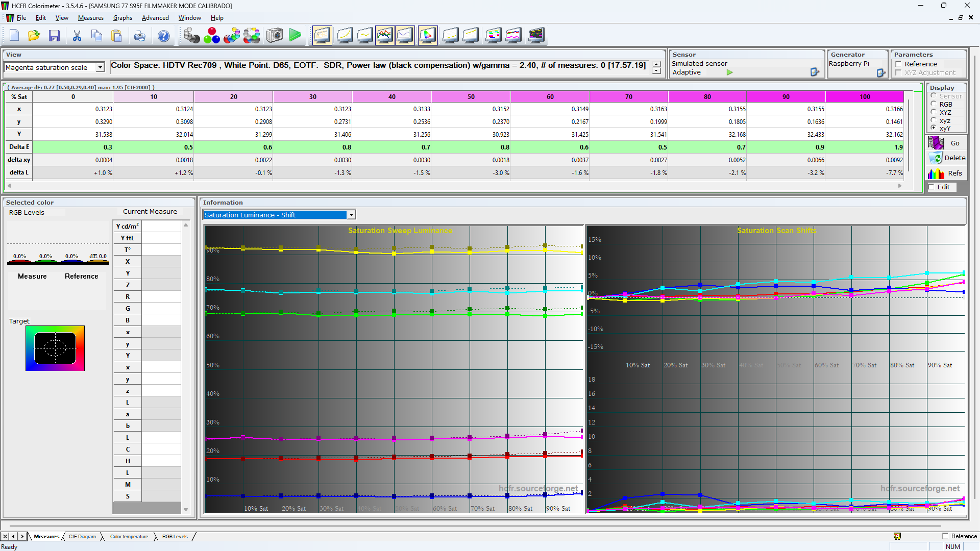Screen dimensions: 980x551
Task: Click the primary colors measure icon
Action: pos(211,36)
